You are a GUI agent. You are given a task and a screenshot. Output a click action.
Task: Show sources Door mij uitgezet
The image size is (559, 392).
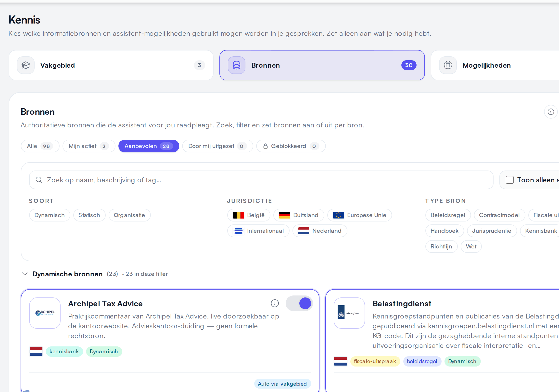tap(217, 146)
